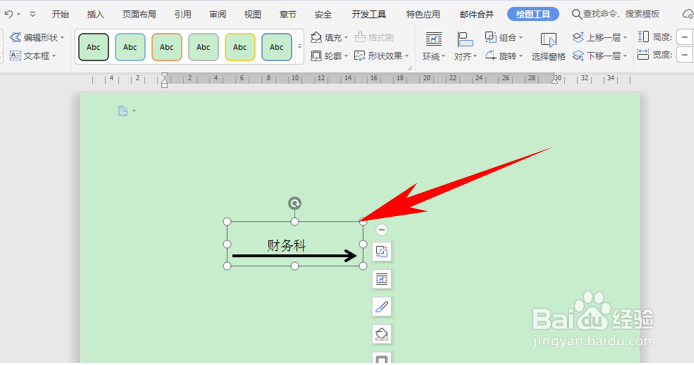Click the Undo icon
This screenshot has width=694, height=365.
[x=8, y=14]
